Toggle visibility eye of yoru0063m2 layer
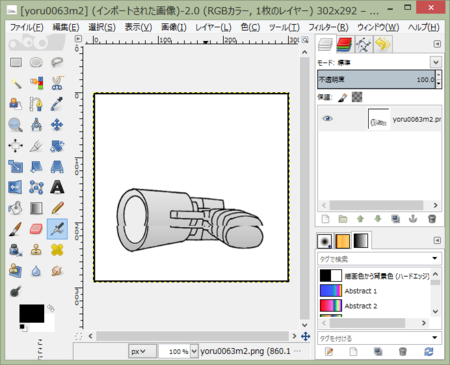This screenshot has width=450, height=365. pos(327,118)
